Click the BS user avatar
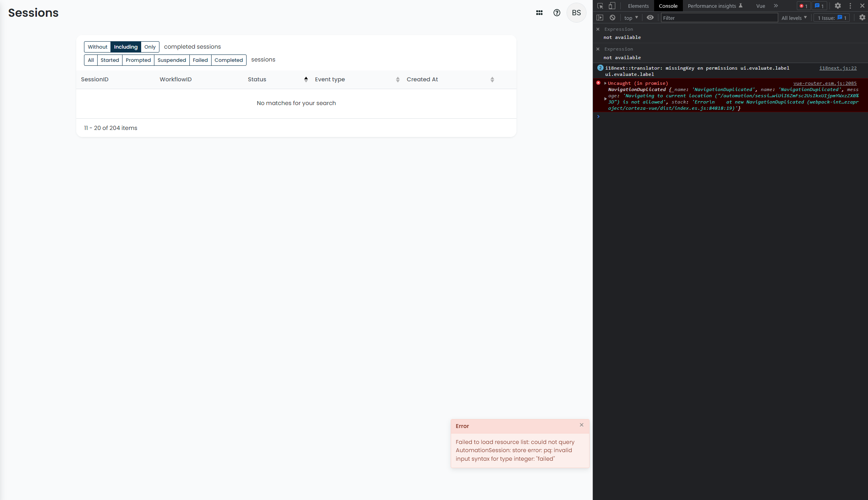This screenshot has height=500, width=868. pos(576,12)
